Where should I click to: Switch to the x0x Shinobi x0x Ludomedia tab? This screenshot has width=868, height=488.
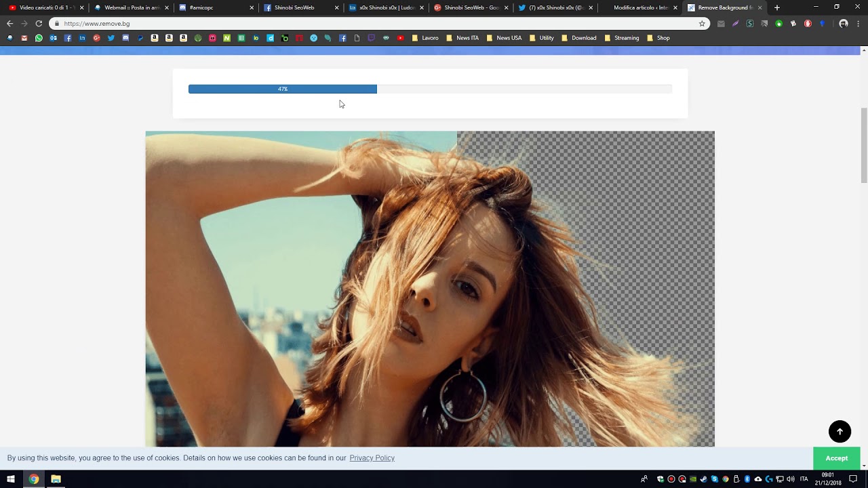point(385,7)
